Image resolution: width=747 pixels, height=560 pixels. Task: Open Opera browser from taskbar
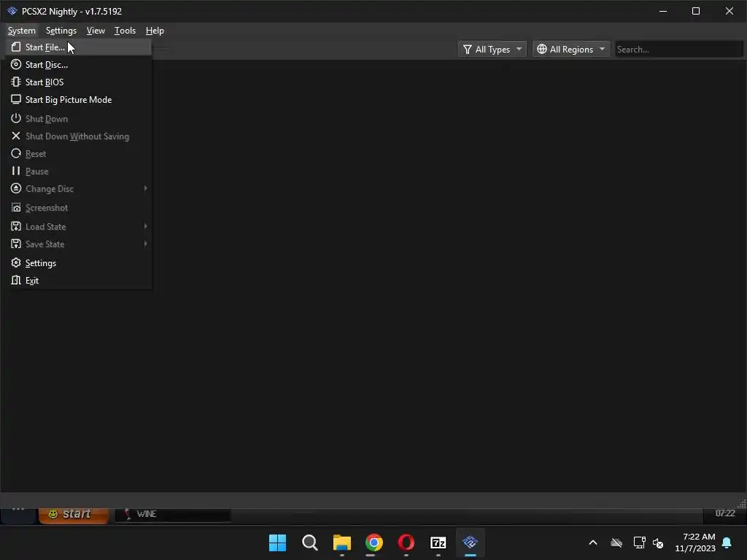[406, 542]
